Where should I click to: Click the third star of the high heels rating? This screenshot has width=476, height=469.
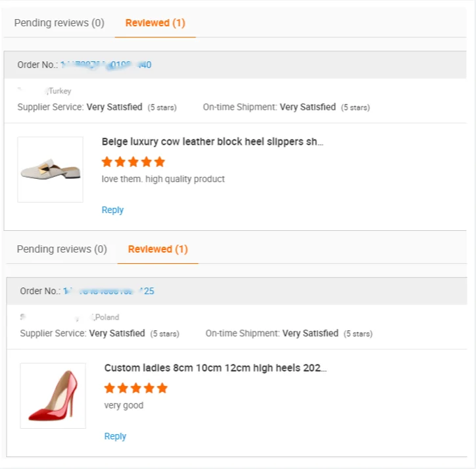135,388
